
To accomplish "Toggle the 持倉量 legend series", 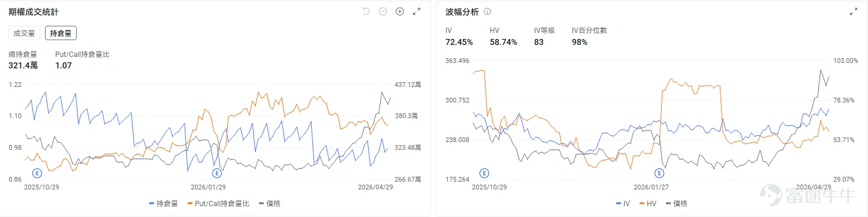I will point(163,204).
